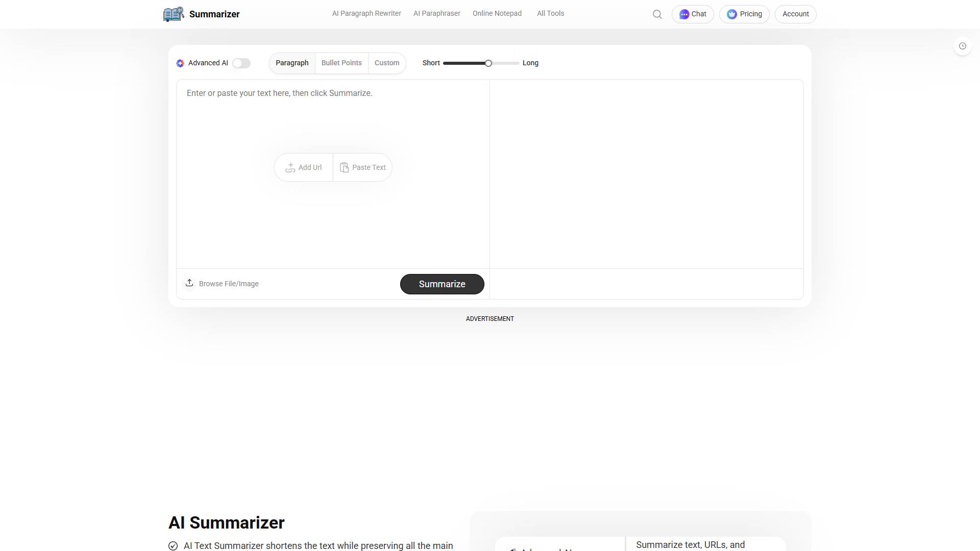980x551 pixels.
Task: Switch to Bullet Points mode
Action: (x=341, y=63)
